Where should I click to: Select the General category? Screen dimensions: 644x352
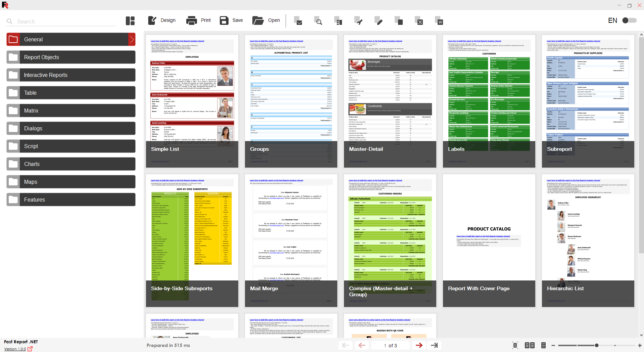click(71, 39)
